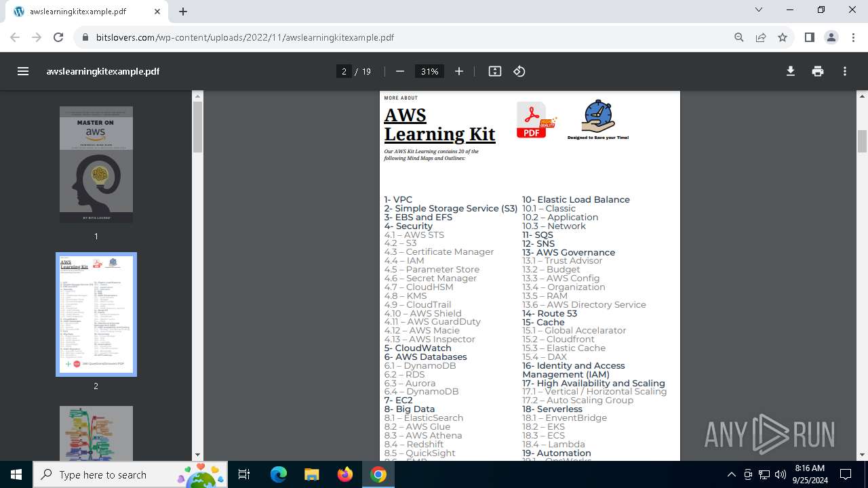Click sidebar scrollbar up arrow

197,96
